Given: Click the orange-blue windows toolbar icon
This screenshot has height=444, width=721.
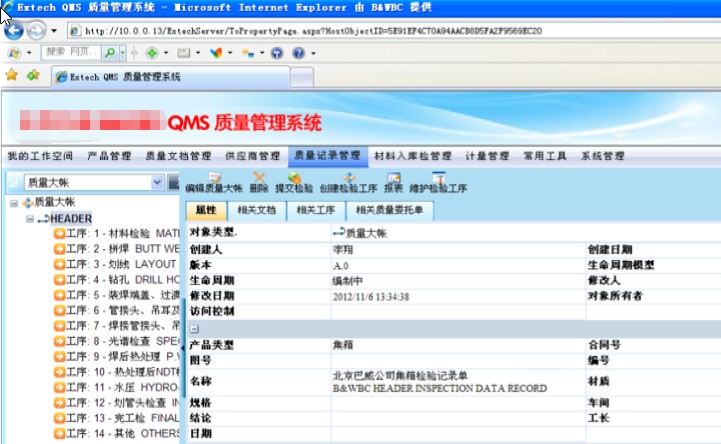Looking at the screenshot, I should point(248,53).
